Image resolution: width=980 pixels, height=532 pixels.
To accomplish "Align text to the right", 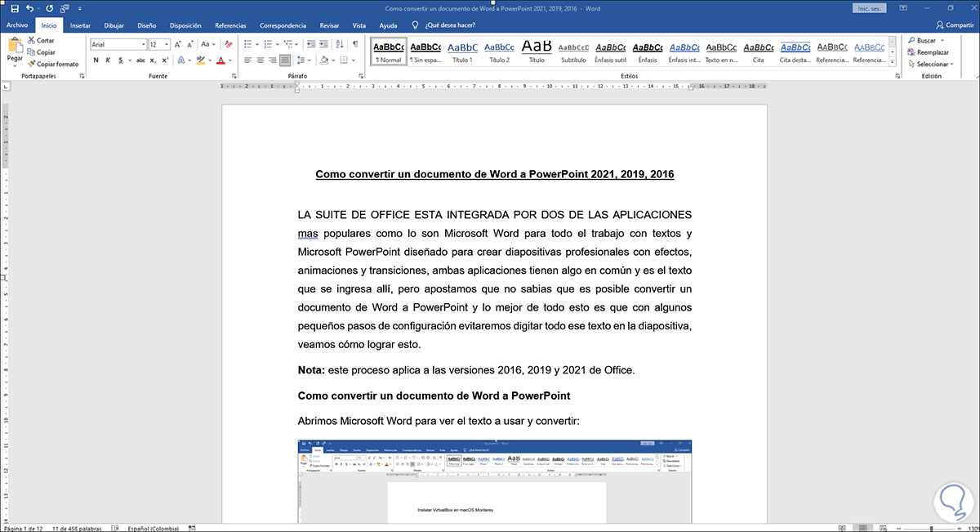I will pyautogui.click(x=273, y=60).
